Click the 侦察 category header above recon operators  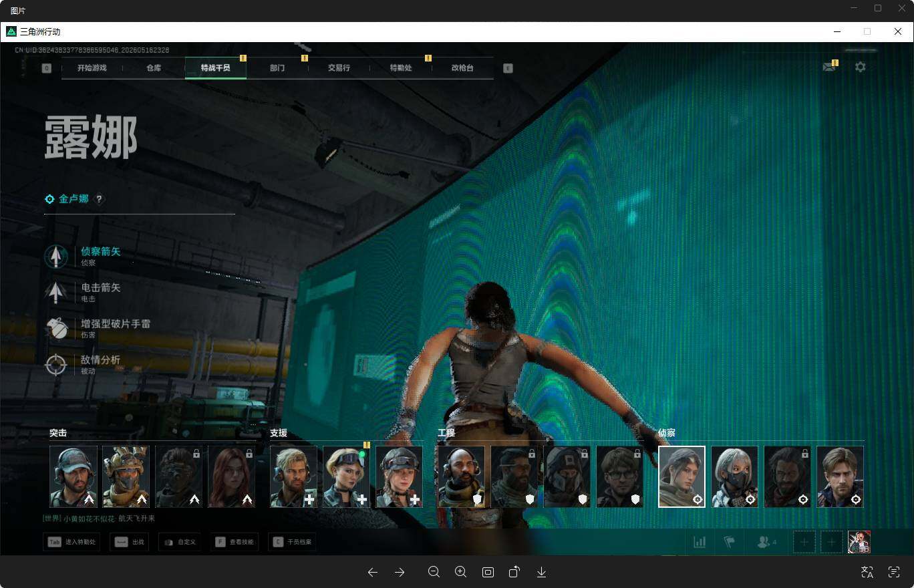[667, 433]
